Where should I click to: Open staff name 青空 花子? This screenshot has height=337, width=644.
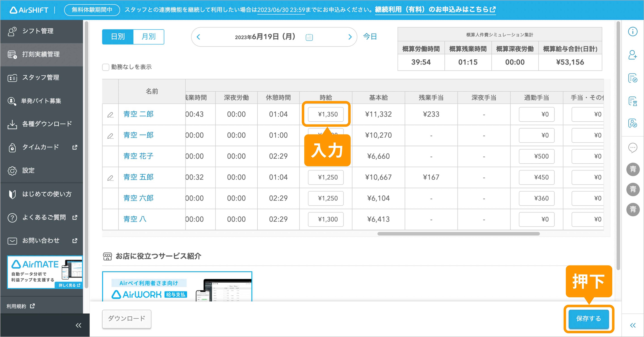click(138, 156)
